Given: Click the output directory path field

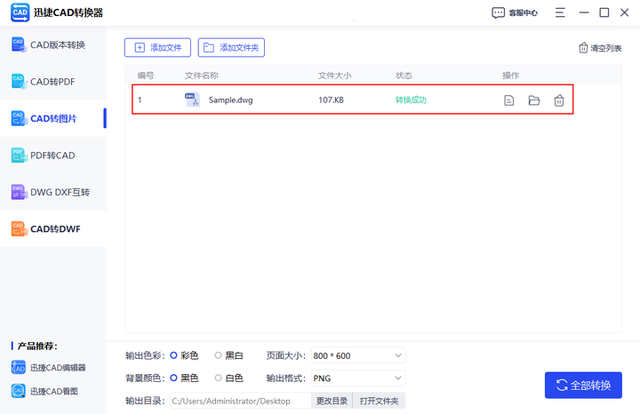Looking at the screenshot, I should pyautogui.click(x=240, y=401).
